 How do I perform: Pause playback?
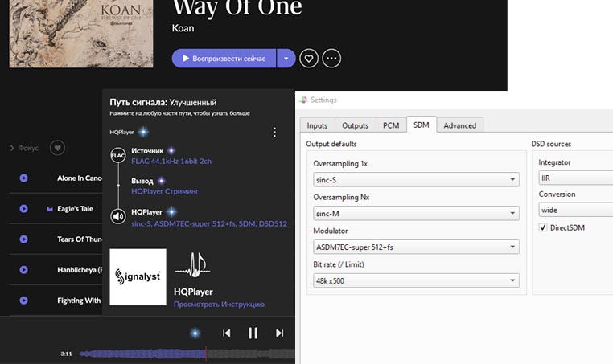point(253,333)
